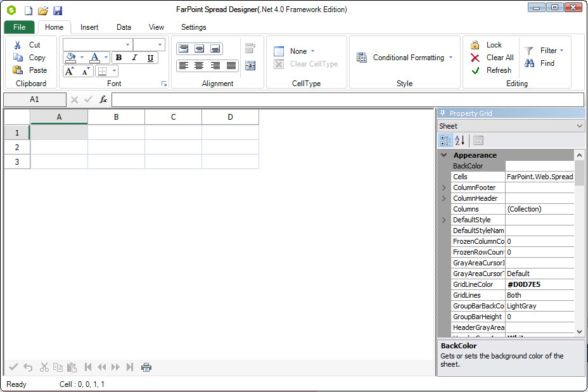Open the None cell type dropdown
This screenshot has width=588, height=392.
pyautogui.click(x=313, y=51)
